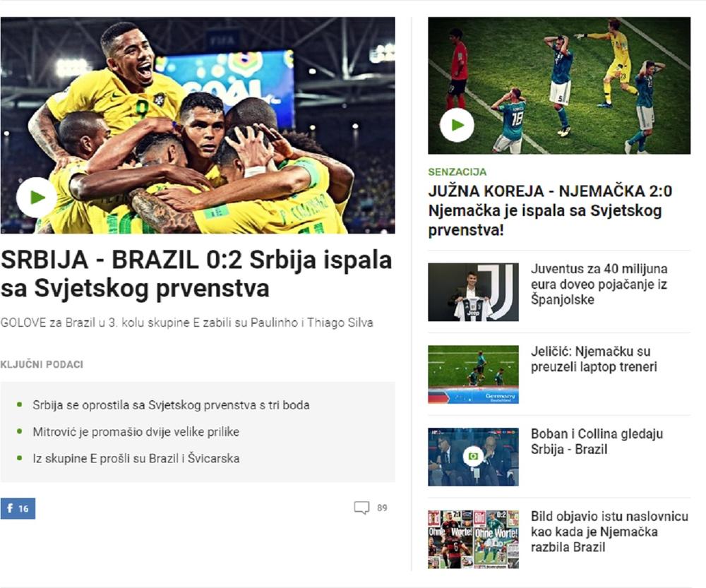Click the Bild front pages thumbnail
Image resolution: width=706 pixels, height=588 pixels.
(x=473, y=539)
